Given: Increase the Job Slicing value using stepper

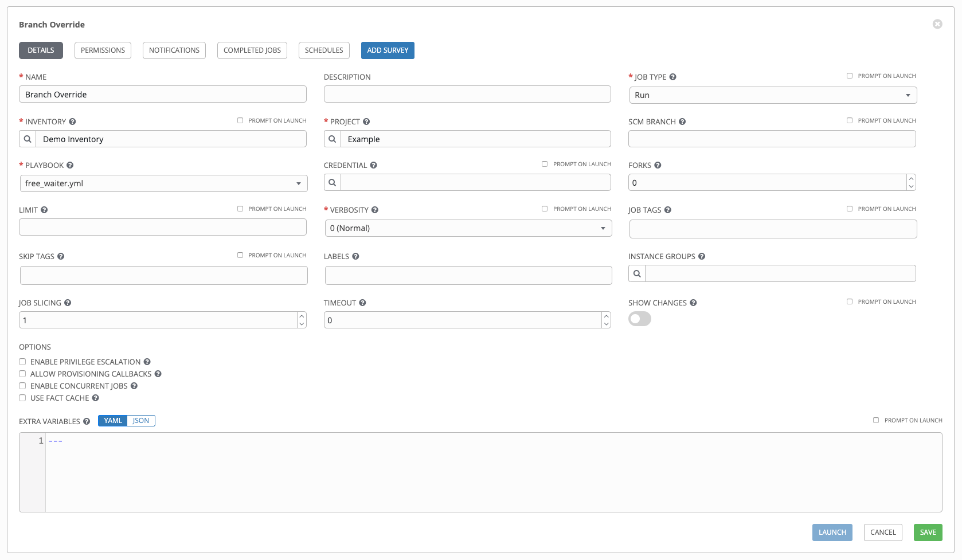Looking at the screenshot, I should click(302, 316).
